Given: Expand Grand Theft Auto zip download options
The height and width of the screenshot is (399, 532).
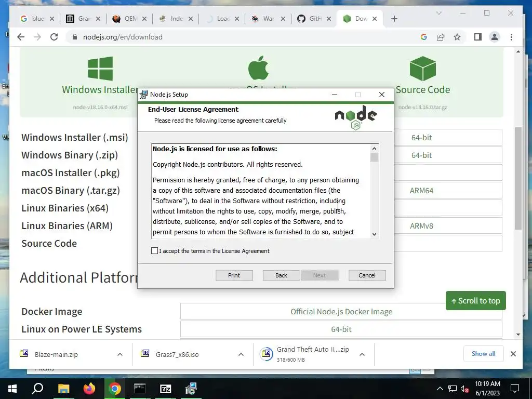Looking at the screenshot, I should click(x=362, y=354).
